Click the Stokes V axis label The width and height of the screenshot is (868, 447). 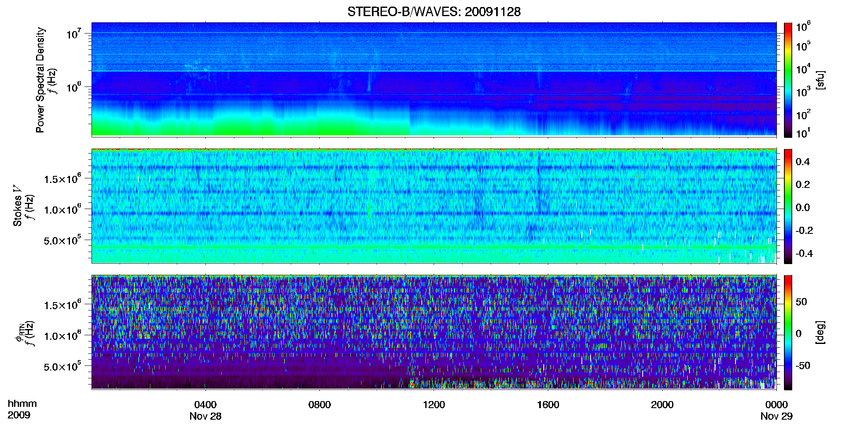pos(17,206)
